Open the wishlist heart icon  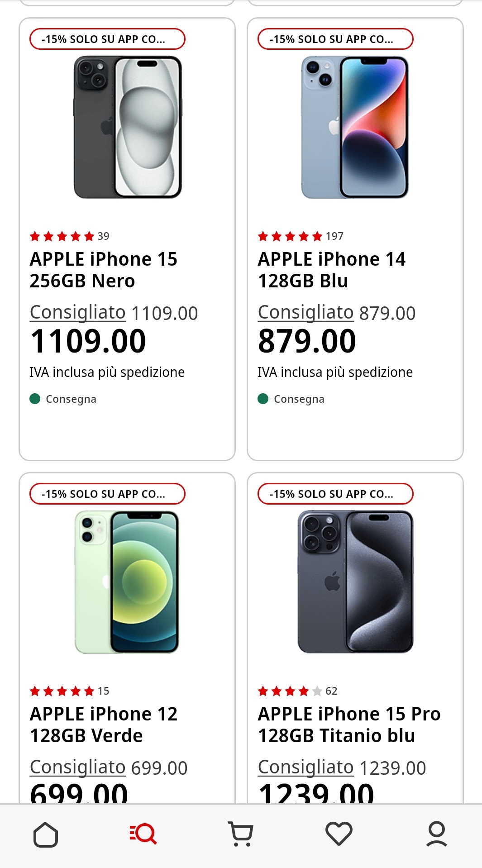[339, 834]
